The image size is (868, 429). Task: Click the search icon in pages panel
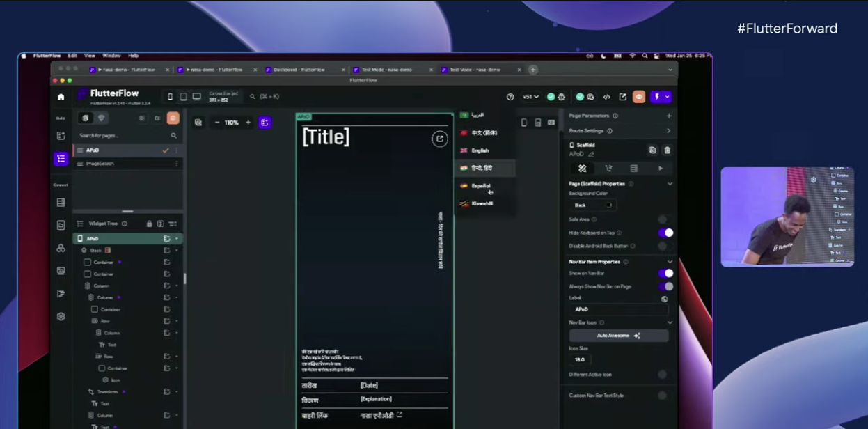point(174,135)
